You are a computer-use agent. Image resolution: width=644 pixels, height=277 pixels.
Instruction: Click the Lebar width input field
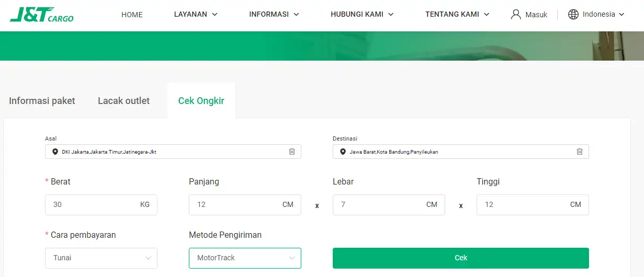pyautogui.click(x=389, y=204)
